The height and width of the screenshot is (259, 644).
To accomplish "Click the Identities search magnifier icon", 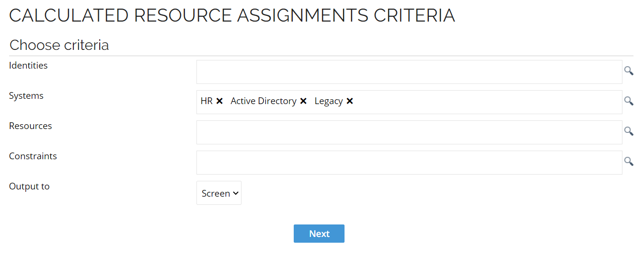I will [628, 71].
